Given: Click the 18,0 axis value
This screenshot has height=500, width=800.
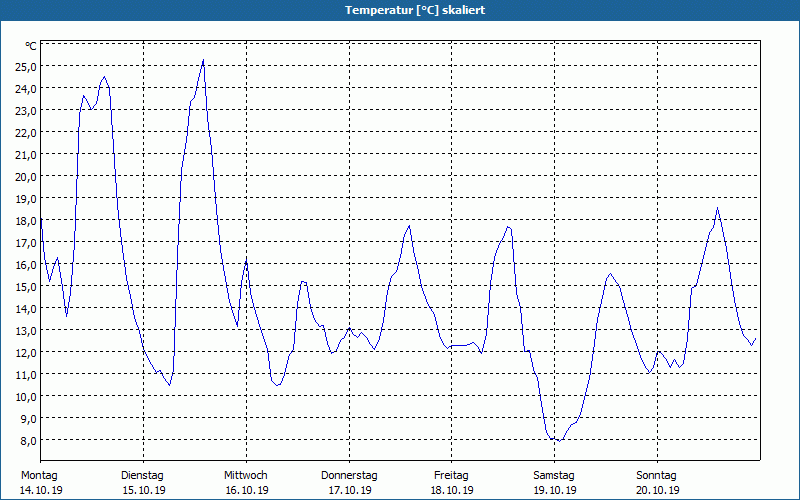Looking at the screenshot, I should click(27, 221).
